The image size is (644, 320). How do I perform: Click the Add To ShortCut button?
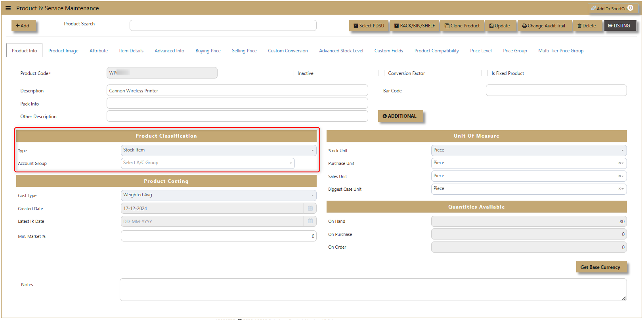click(x=613, y=8)
